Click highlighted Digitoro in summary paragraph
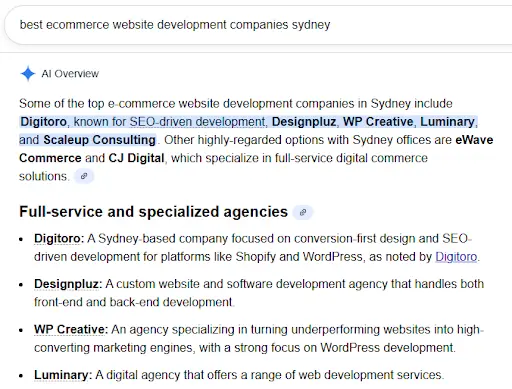The height and width of the screenshot is (389, 512). point(43,122)
